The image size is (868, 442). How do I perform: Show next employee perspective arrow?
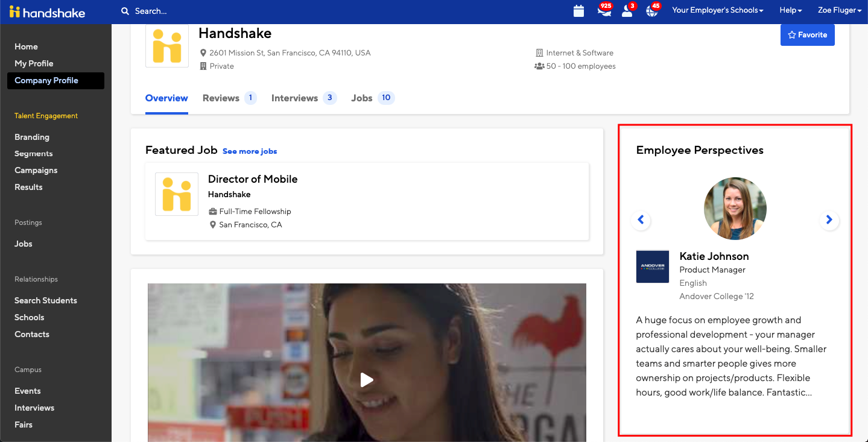tap(829, 220)
